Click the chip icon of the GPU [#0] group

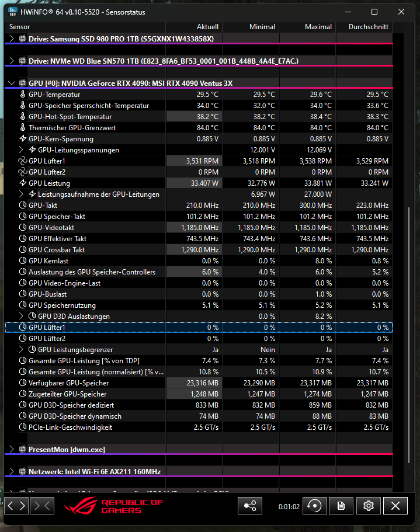click(23, 83)
